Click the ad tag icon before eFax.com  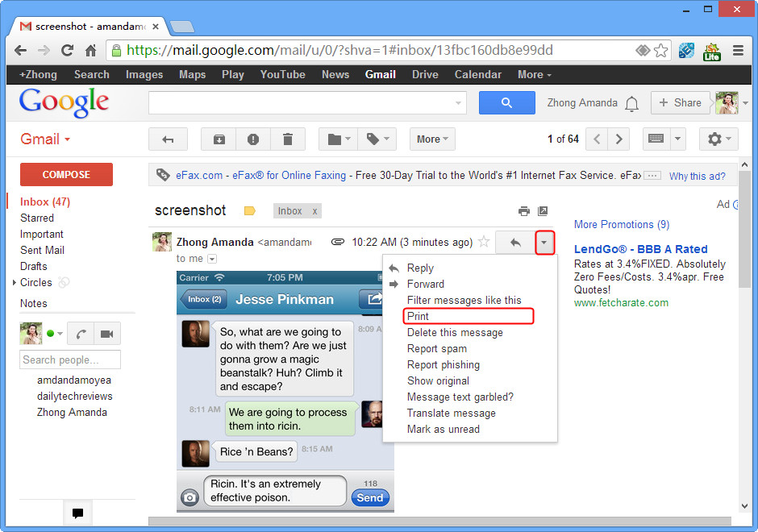(163, 175)
